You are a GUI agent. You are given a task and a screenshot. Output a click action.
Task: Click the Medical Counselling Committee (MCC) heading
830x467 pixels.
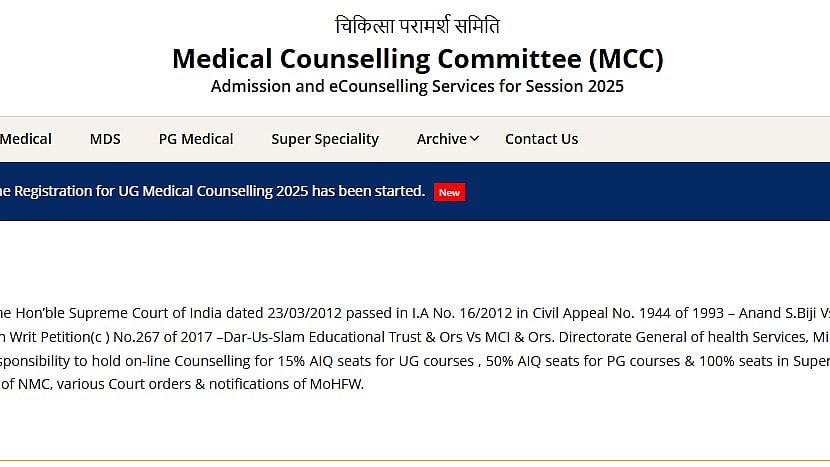[417, 59]
